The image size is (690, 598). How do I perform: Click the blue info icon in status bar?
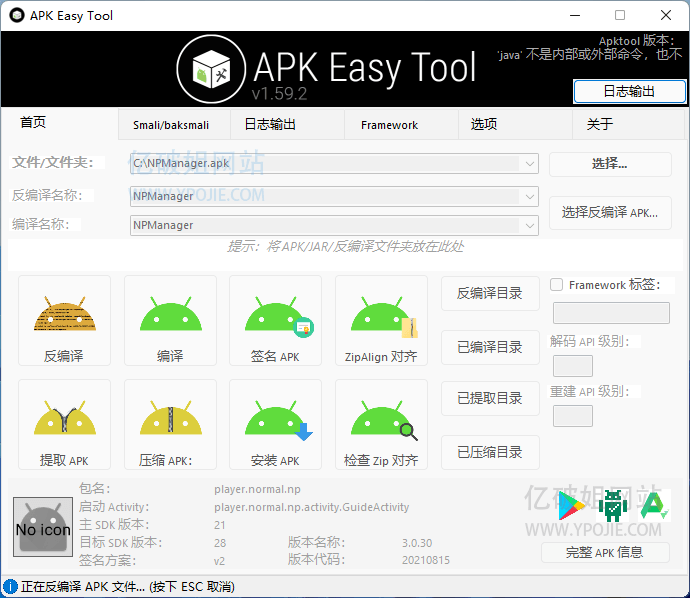click(10, 587)
